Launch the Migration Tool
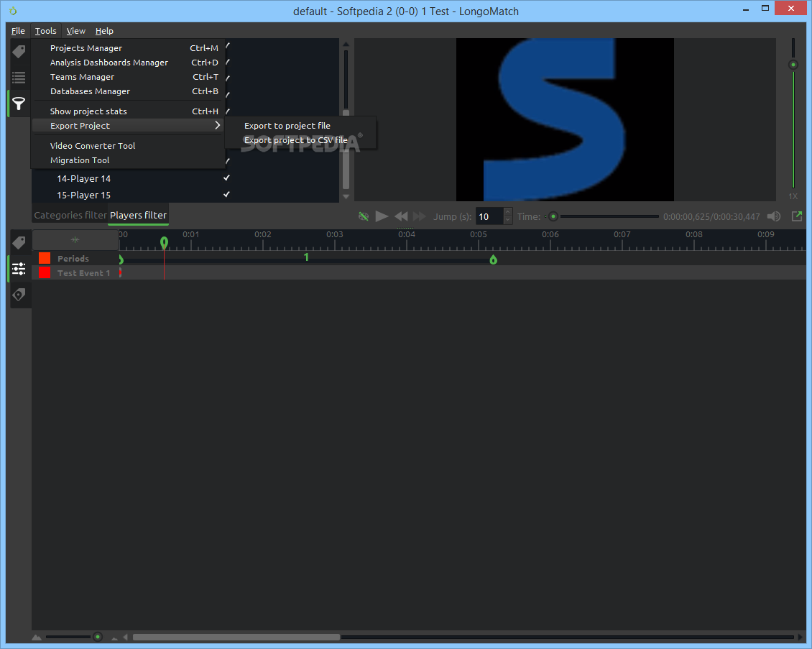The height and width of the screenshot is (649, 812). click(128, 160)
